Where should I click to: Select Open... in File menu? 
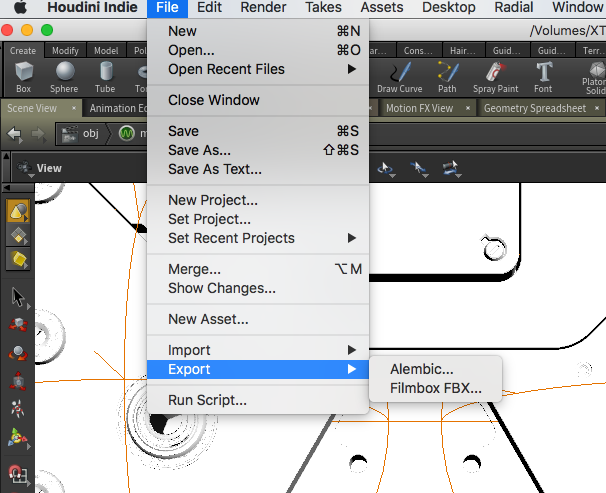[258, 50]
